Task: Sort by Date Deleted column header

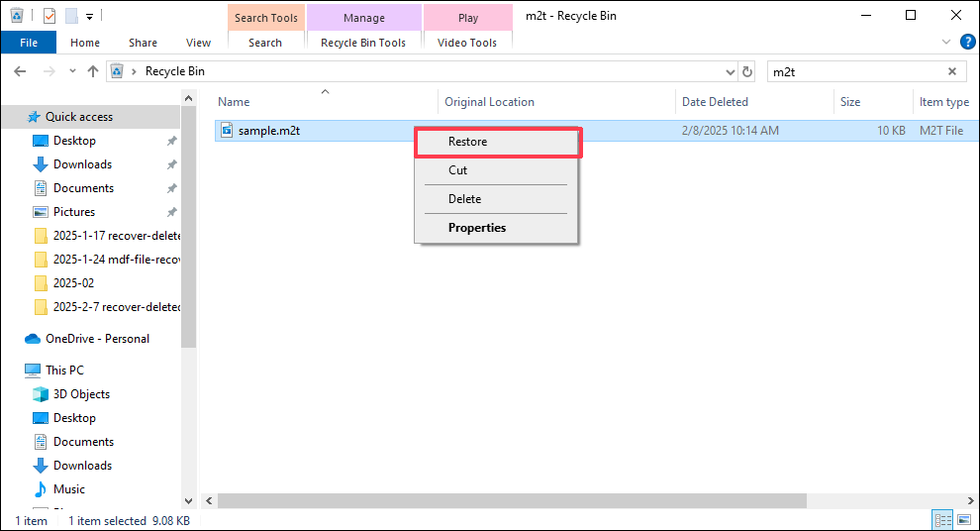Action: 715,102
